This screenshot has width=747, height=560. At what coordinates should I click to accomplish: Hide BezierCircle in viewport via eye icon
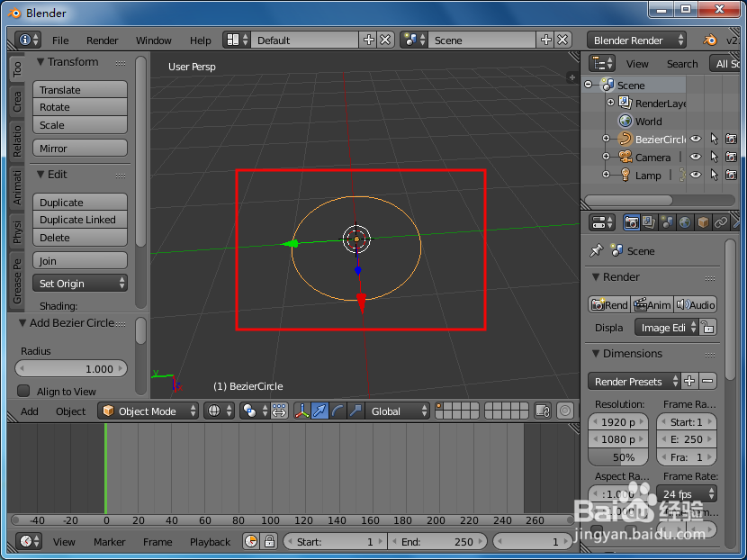pos(696,140)
